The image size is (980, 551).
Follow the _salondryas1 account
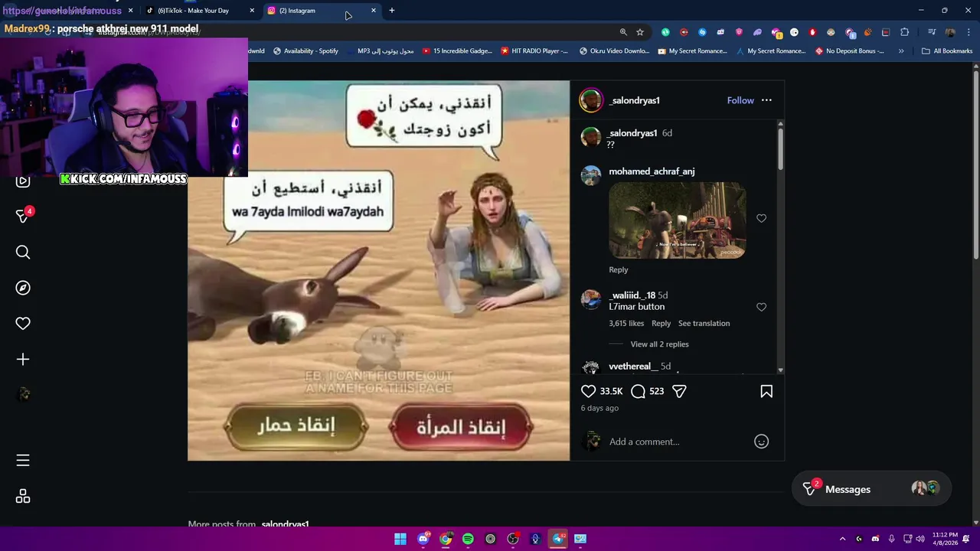[740, 100]
